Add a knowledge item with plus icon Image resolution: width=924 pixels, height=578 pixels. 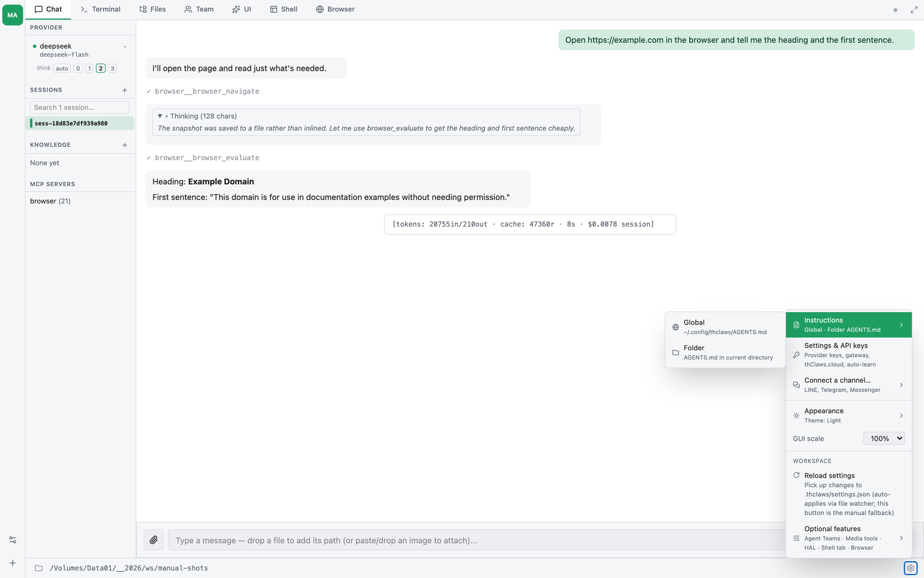click(125, 145)
